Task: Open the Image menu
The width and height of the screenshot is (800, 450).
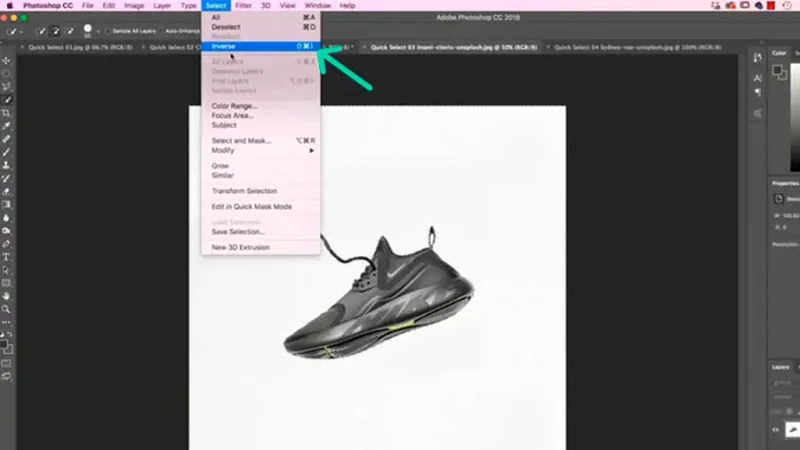Action: (x=134, y=6)
